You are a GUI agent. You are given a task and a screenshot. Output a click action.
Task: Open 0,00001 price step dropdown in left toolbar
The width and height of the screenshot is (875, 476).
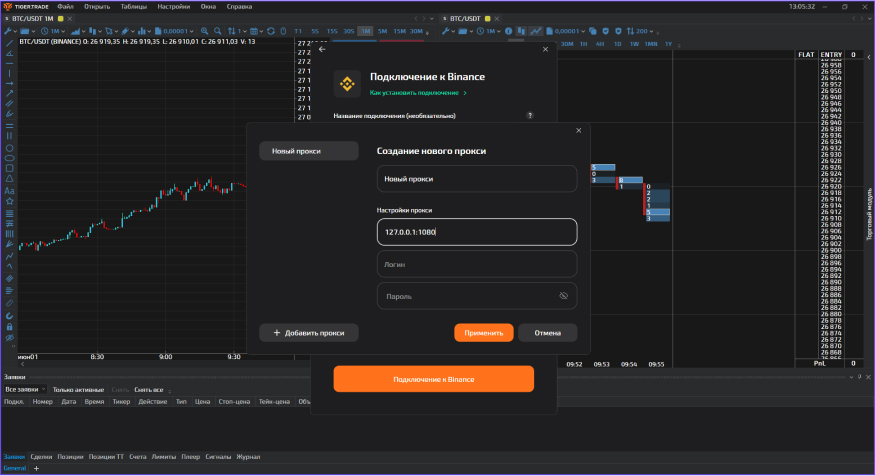coord(174,31)
